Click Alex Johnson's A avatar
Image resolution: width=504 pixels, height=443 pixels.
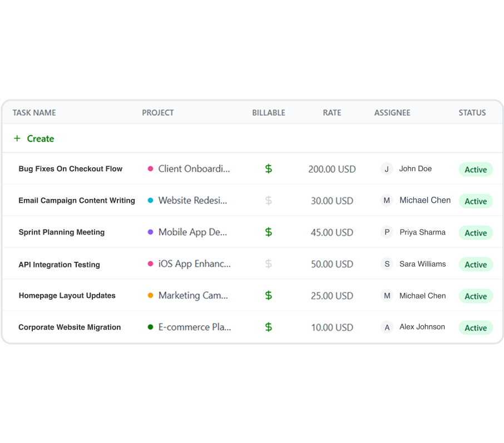(x=387, y=327)
